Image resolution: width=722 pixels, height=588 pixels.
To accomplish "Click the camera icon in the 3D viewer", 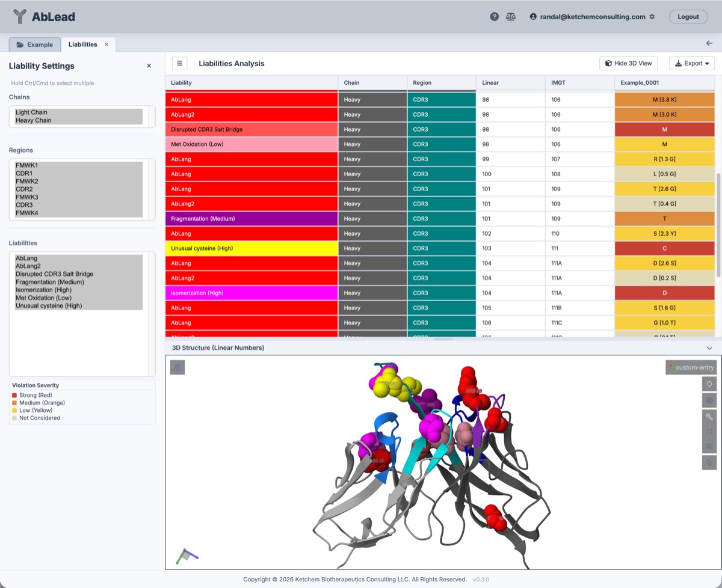I will pos(177,367).
